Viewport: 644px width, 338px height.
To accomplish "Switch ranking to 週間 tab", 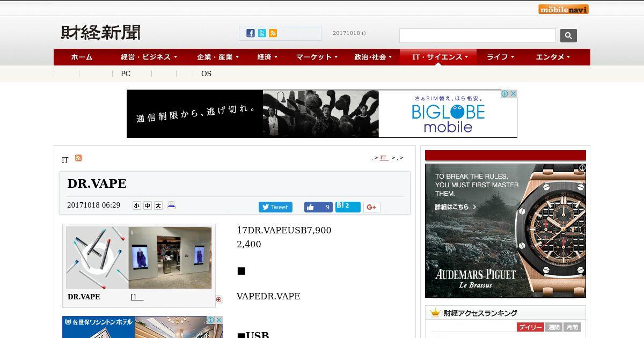I will point(554,327).
